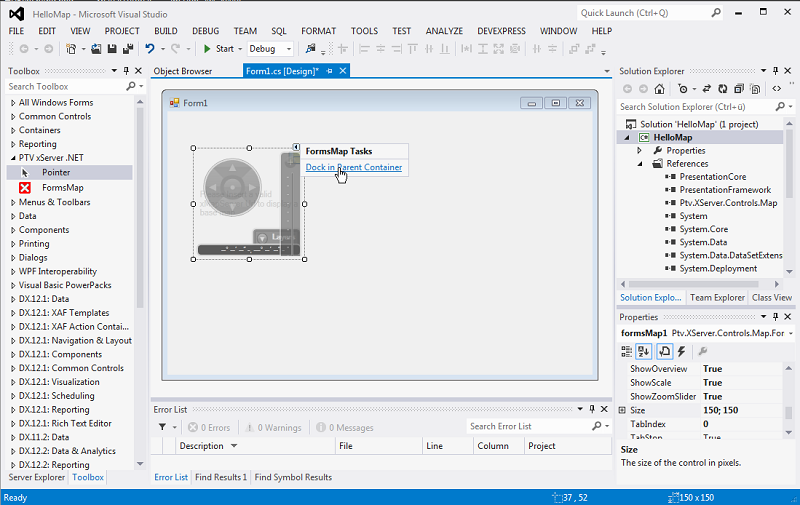Screen dimensions: 800x505
Task: Open the FORMAT menu
Action: pyautogui.click(x=318, y=31)
